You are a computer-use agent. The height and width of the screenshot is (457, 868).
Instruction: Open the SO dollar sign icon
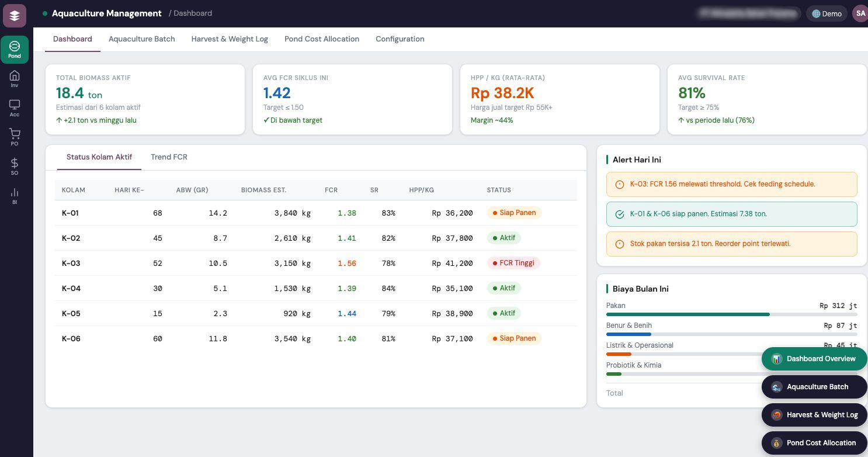tap(15, 166)
